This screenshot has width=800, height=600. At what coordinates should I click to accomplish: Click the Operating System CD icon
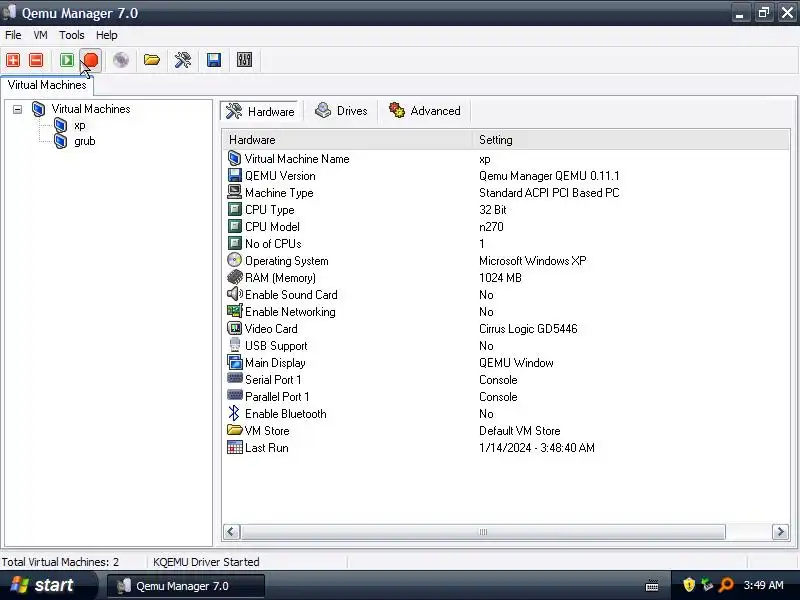tap(234, 260)
